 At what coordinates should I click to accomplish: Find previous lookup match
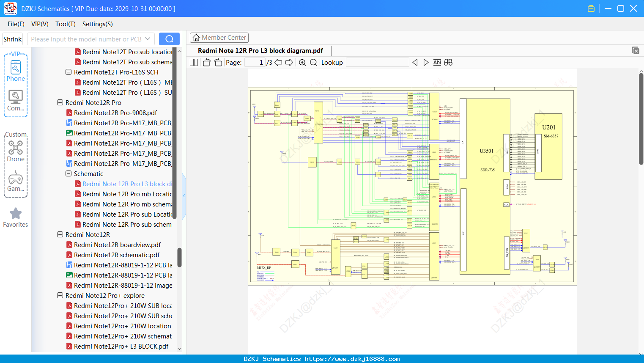(415, 62)
